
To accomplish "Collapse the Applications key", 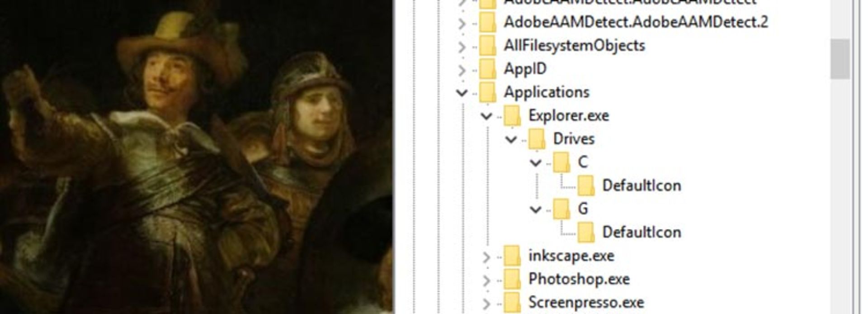I will [462, 93].
